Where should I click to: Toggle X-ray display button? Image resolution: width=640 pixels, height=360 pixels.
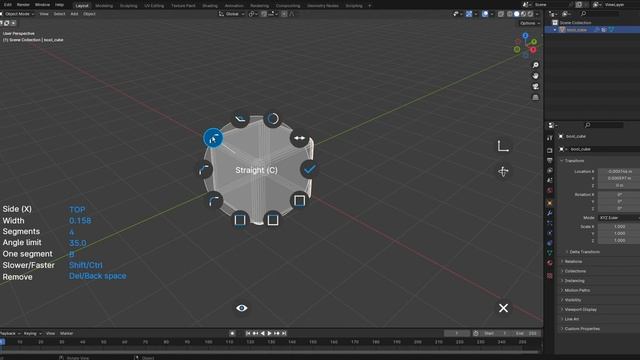tap(500, 14)
